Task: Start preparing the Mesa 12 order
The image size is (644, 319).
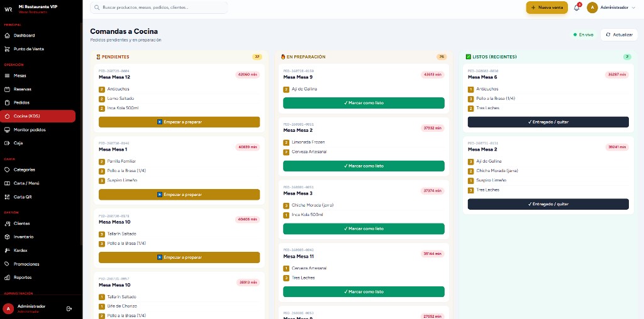Action: (x=179, y=122)
